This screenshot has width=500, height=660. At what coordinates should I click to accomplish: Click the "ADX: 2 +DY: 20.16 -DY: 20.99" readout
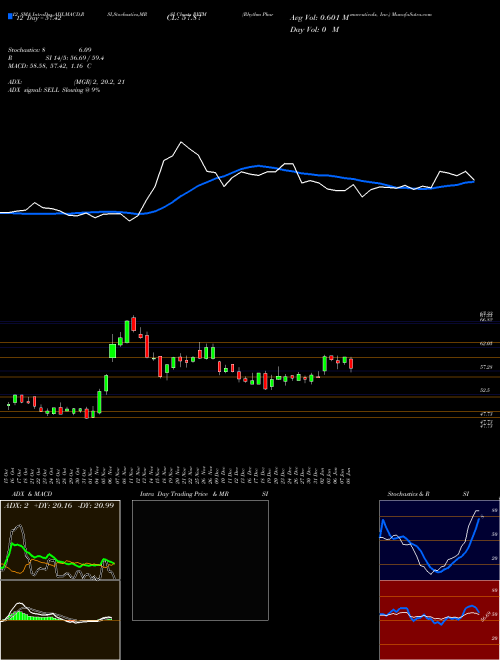59,505
